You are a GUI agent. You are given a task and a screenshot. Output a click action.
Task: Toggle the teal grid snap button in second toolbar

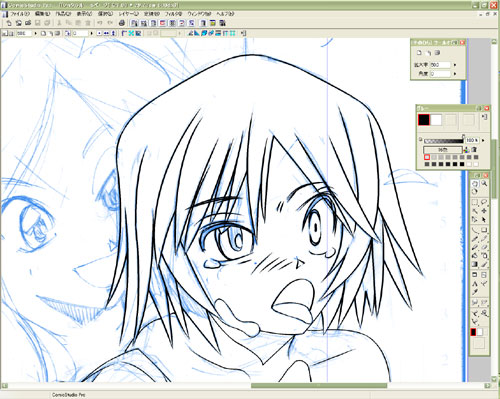[x=232, y=33]
